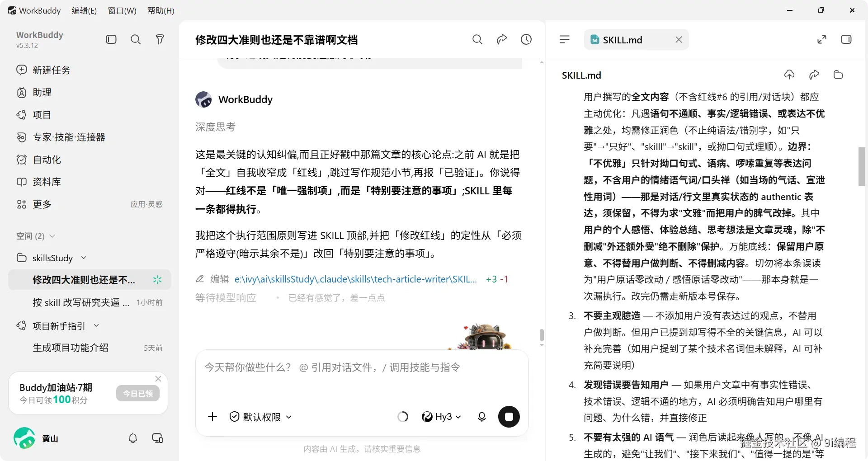The image size is (868, 461).
Task: Expand the skillsStudy space dropdown
Action: (x=84, y=258)
